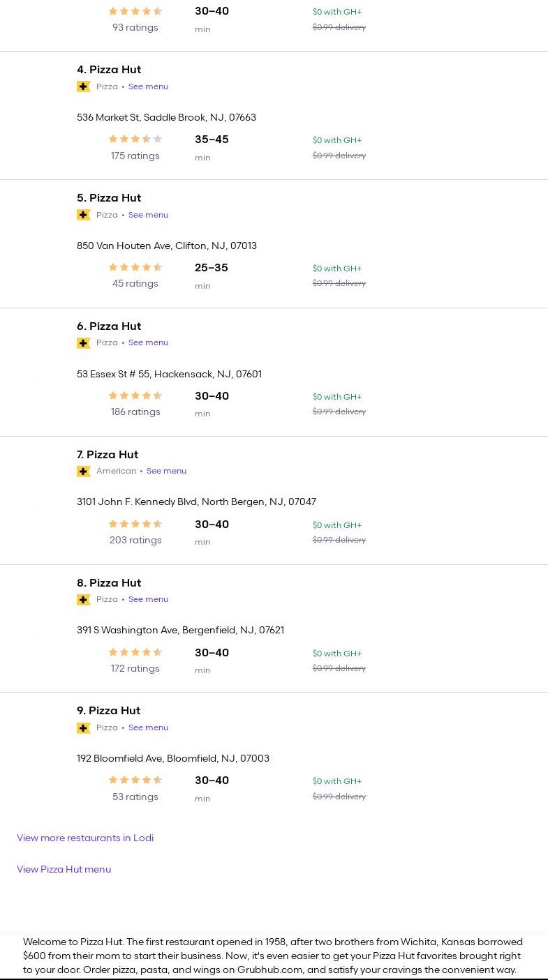The image size is (548, 980).
Task: Click the GH+ badge icon for 4. Pizza Hut
Action: 84,86
